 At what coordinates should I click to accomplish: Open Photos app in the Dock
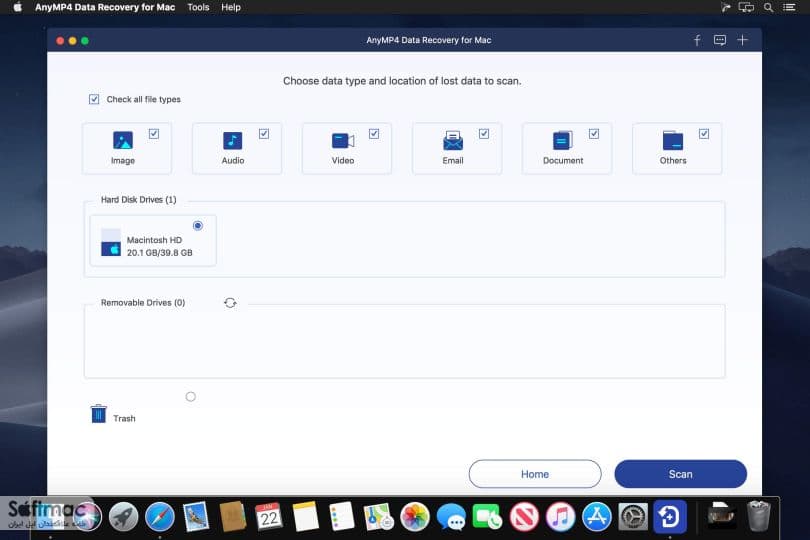coord(414,516)
